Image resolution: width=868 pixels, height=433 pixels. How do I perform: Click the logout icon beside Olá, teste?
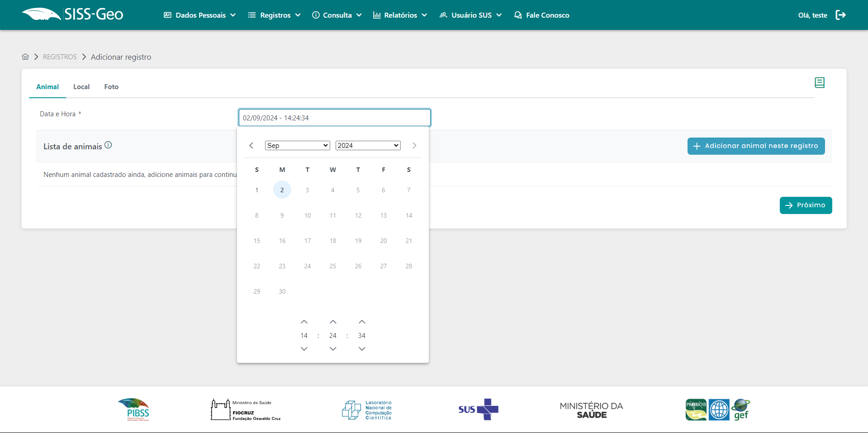(840, 15)
